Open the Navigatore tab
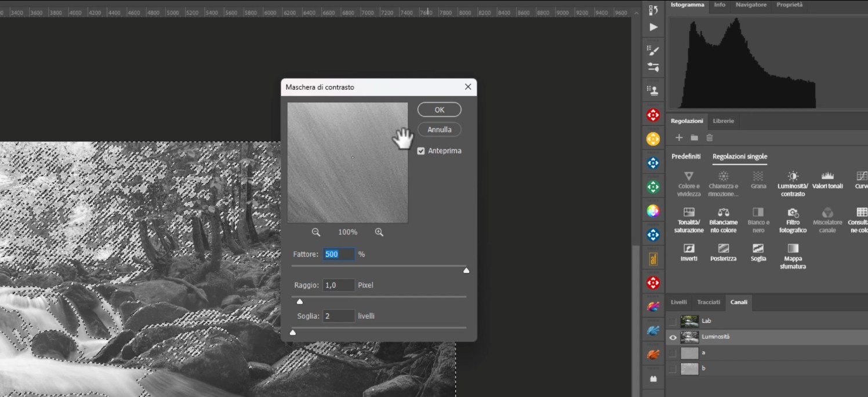Viewport: 868px width, 397px height. tap(751, 5)
